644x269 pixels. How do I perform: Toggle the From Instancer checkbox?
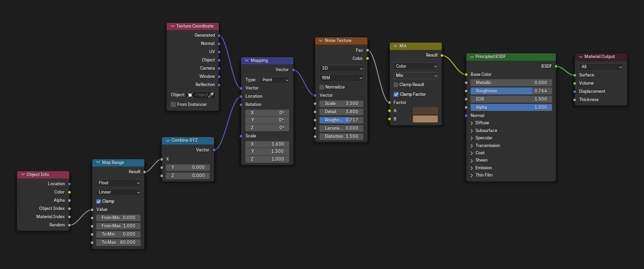pyautogui.click(x=174, y=105)
